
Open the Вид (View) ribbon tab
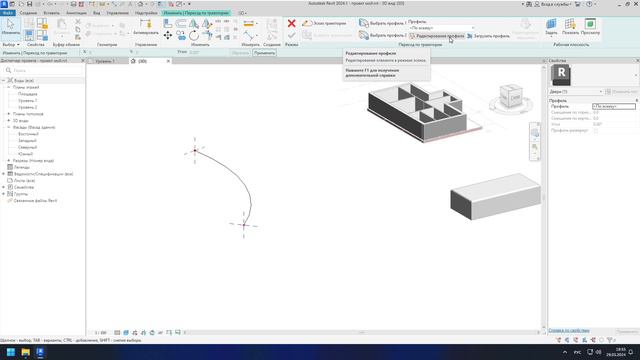96,13
